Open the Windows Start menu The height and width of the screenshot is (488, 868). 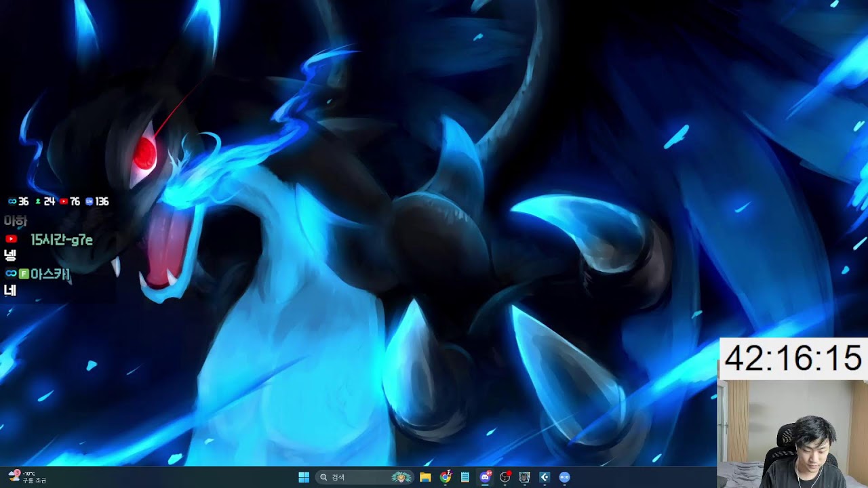304,477
